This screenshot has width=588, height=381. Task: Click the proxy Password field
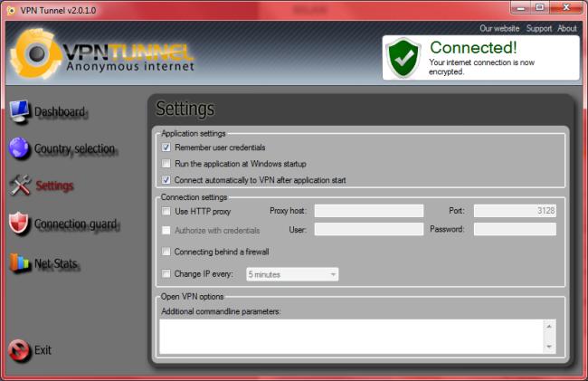click(x=515, y=229)
